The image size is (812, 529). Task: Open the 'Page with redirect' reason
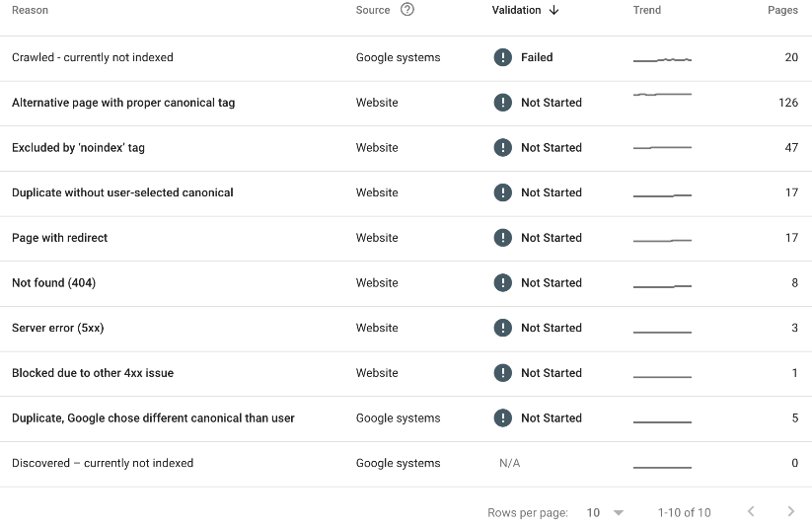point(60,238)
